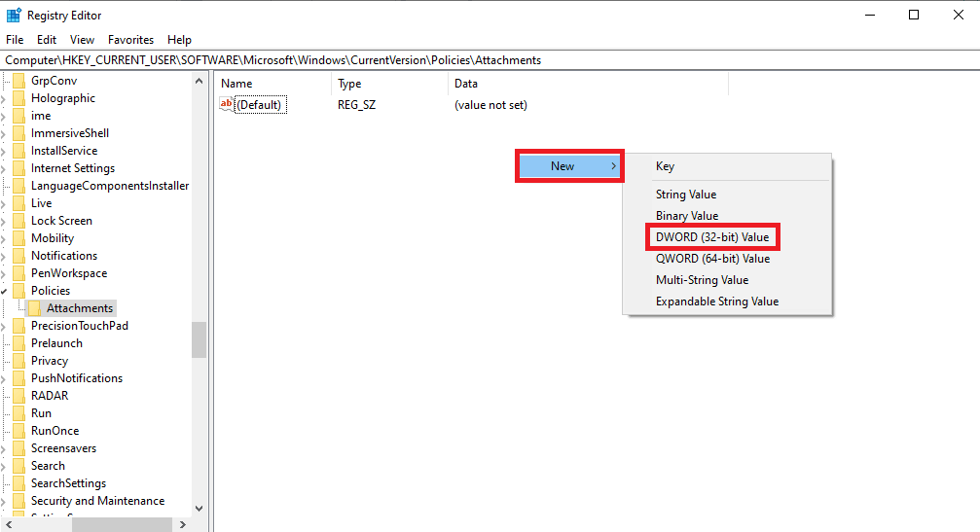Click the Live folder icon
Viewport: 980px width, 532px height.
pos(19,203)
